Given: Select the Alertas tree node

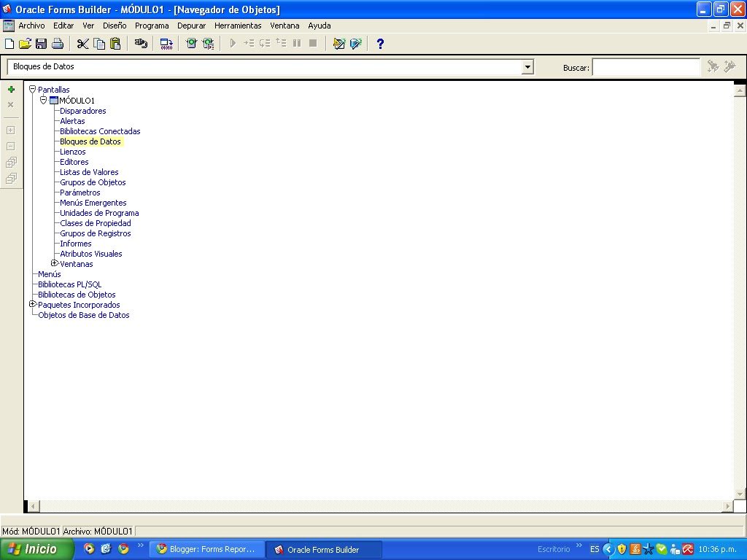Looking at the screenshot, I should (72, 121).
